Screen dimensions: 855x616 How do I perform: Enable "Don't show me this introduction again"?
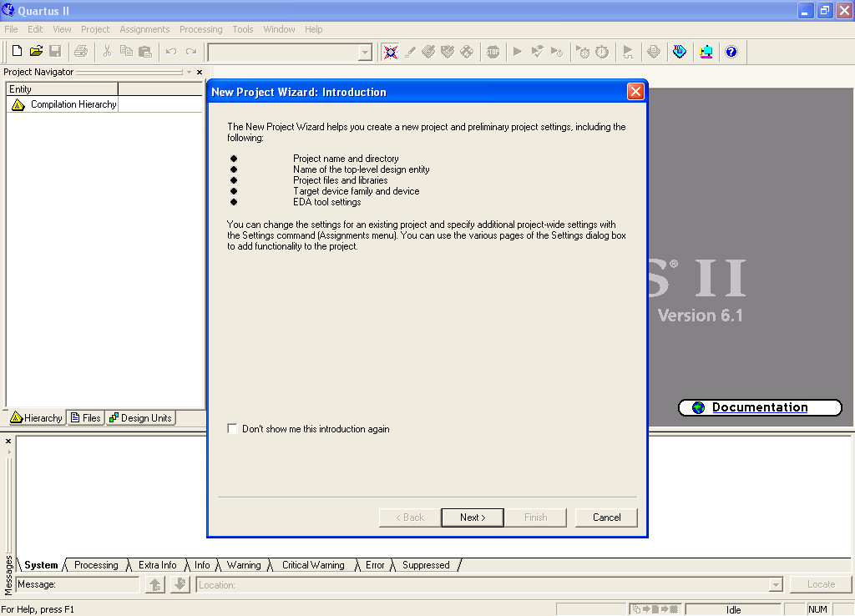[x=233, y=429]
